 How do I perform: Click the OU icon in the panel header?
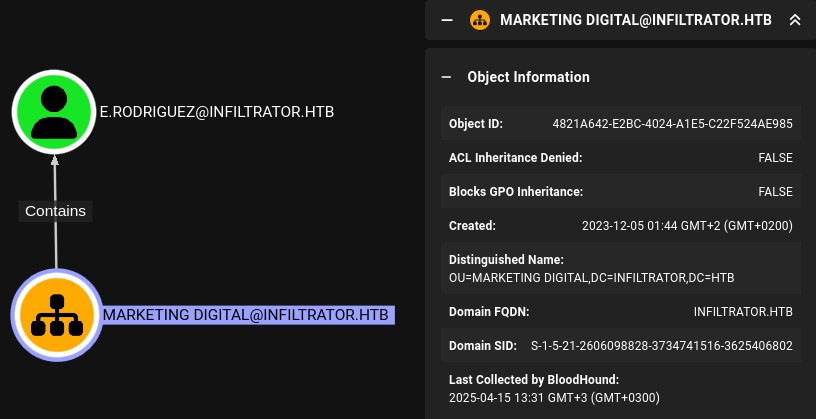pos(479,20)
